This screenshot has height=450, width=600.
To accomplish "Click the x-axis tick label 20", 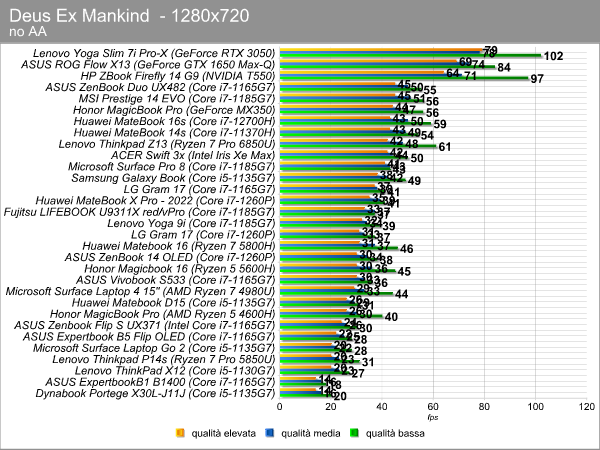I will 331,406.
